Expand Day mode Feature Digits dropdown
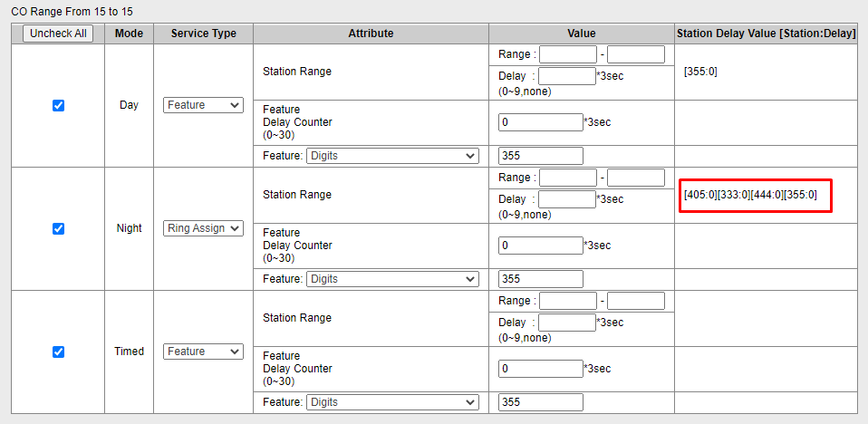 click(x=392, y=156)
